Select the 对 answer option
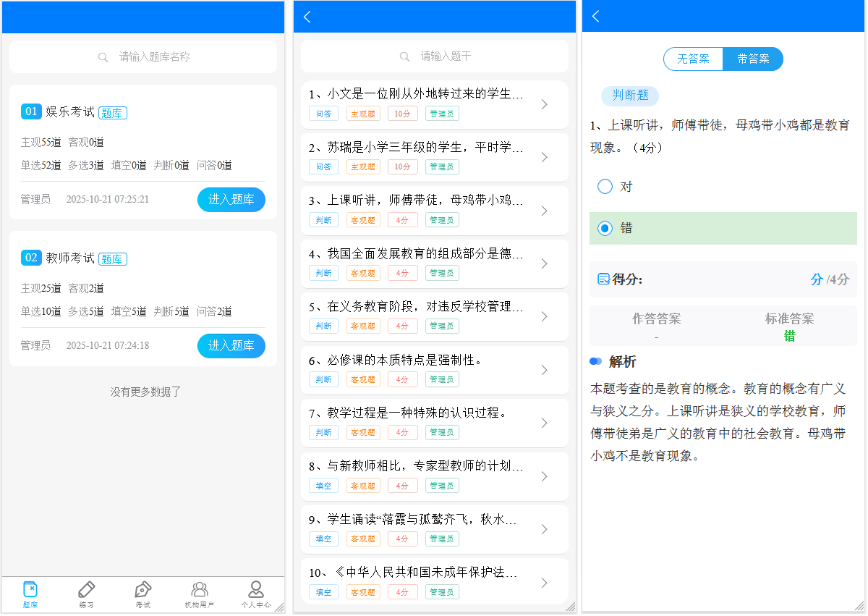 [605, 186]
